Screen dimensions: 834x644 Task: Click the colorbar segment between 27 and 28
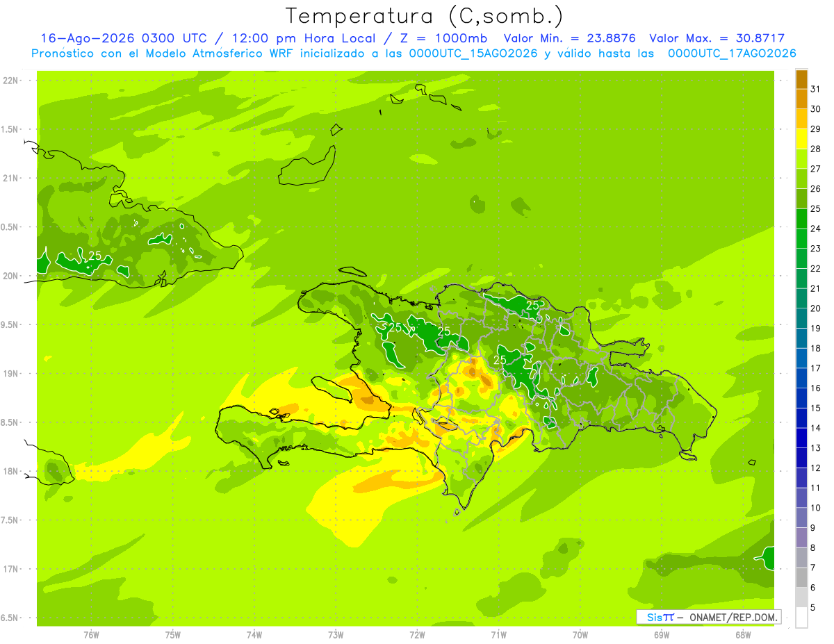tap(801, 159)
